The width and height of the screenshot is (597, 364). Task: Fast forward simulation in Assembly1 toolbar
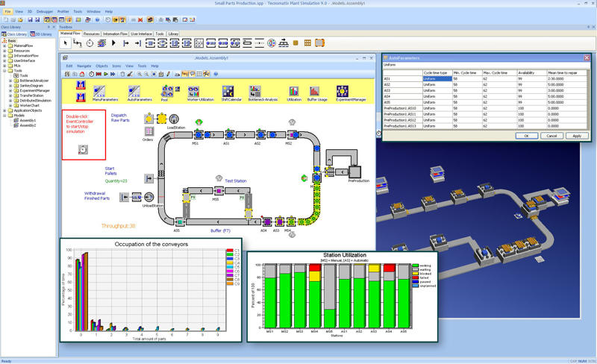point(113,74)
